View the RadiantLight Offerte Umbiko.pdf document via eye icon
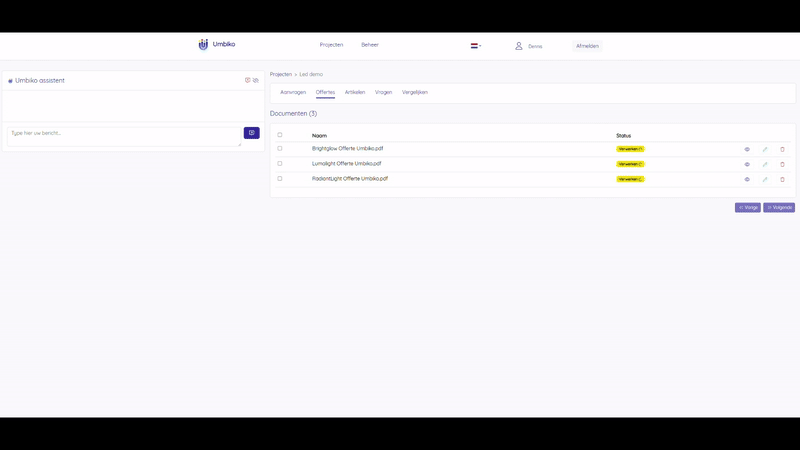 click(747, 180)
